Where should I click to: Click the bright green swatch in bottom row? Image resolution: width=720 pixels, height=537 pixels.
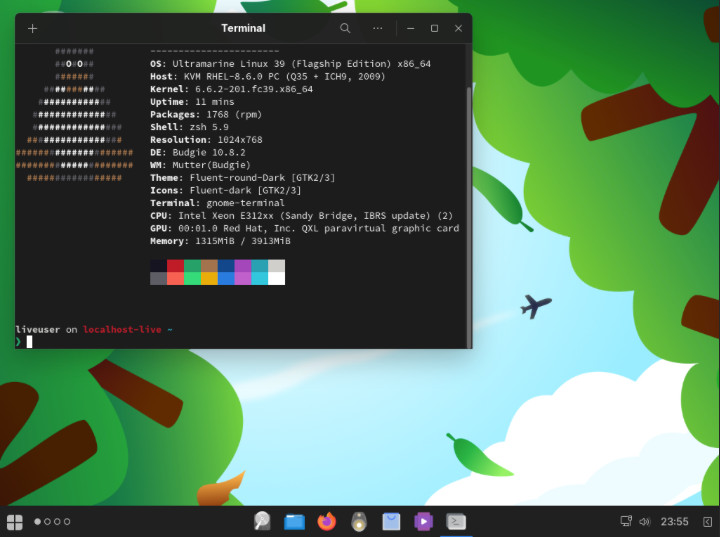192,278
